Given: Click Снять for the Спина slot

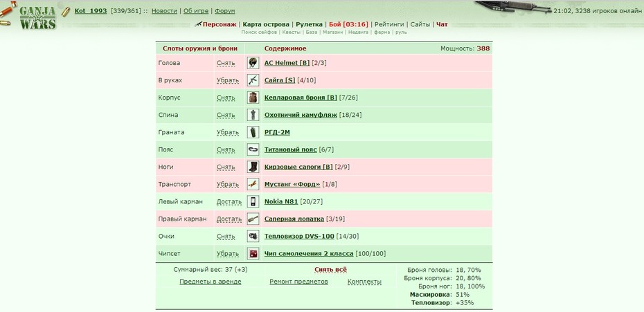Looking at the screenshot, I should (x=226, y=115).
